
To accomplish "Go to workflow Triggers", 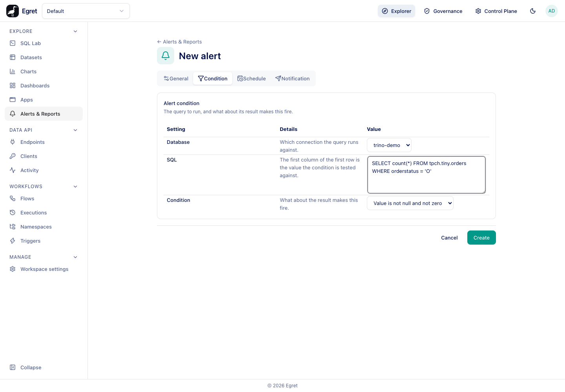I will coord(44,241).
